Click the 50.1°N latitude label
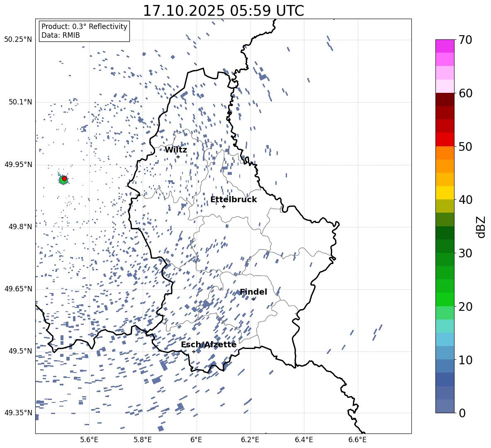Screen dimensions: 491x448 pos(20,102)
